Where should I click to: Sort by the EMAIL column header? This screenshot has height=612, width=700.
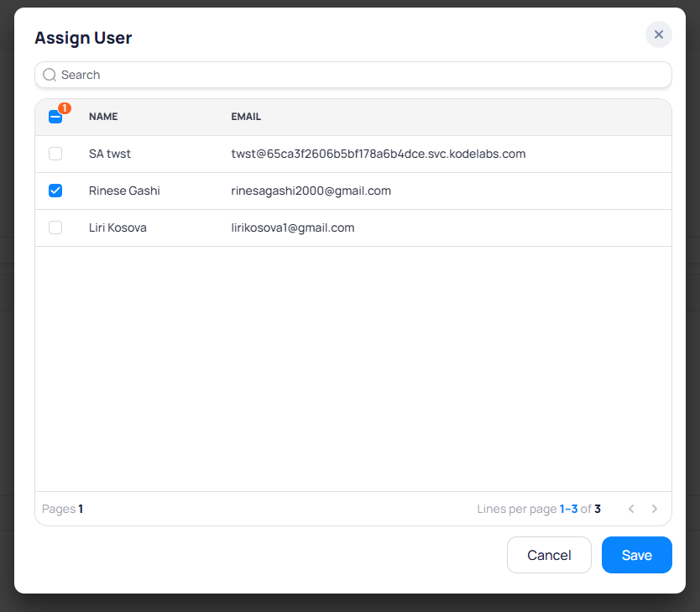[246, 117]
